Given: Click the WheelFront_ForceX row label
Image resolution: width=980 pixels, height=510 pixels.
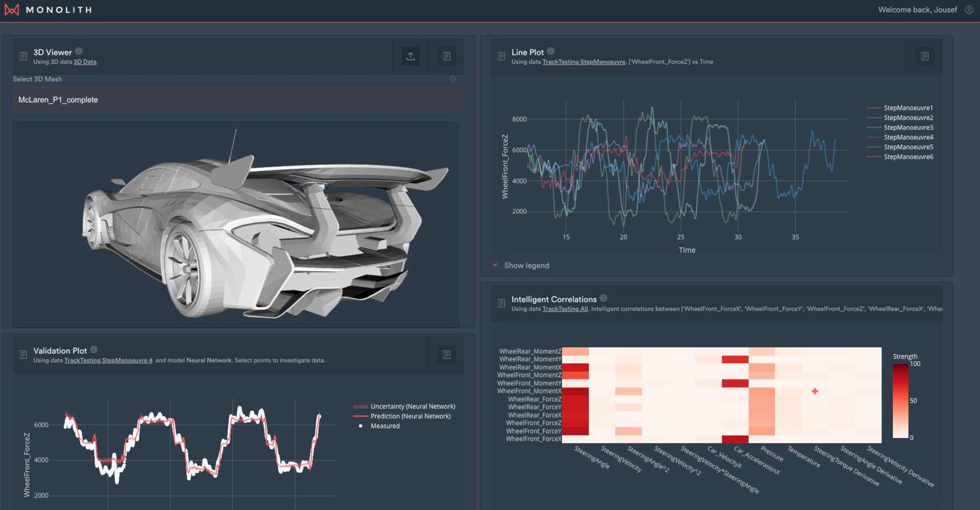Looking at the screenshot, I should click(x=533, y=439).
